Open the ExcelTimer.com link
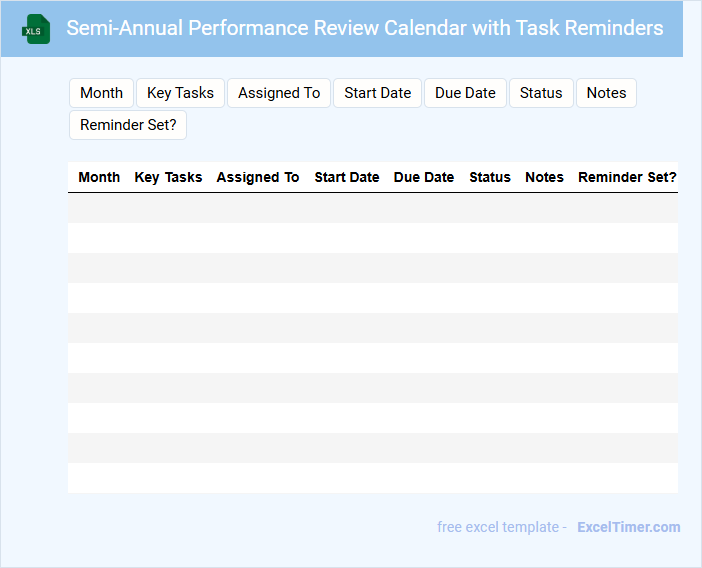This screenshot has width=702, height=568. 628,527
